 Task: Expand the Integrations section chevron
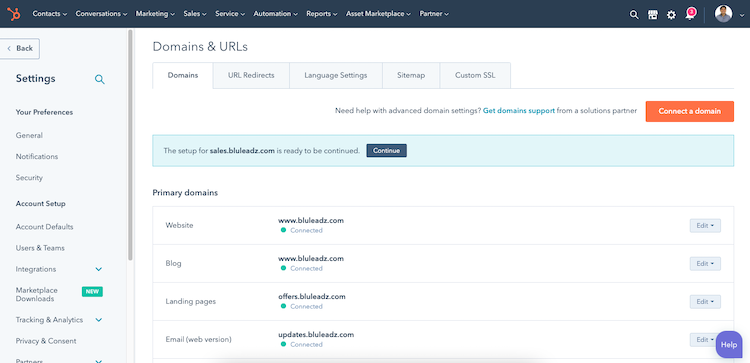pyautogui.click(x=99, y=269)
